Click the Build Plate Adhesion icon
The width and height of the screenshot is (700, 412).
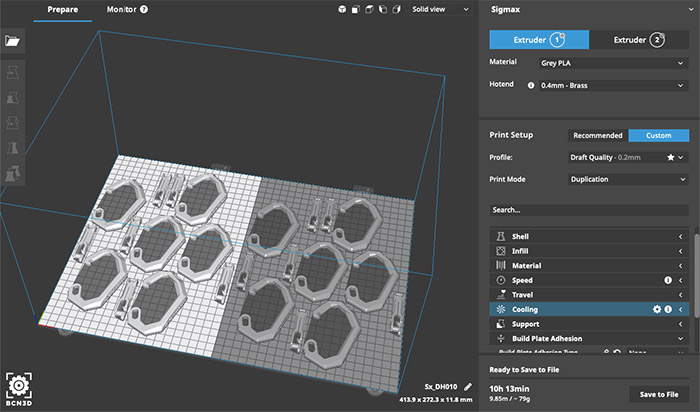tap(501, 338)
